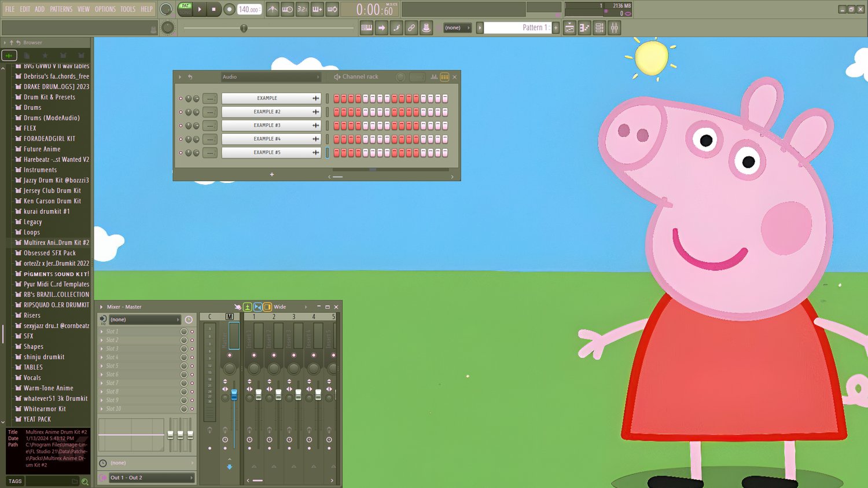Toggle the typing keyboard to piano icon

click(x=366, y=28)
